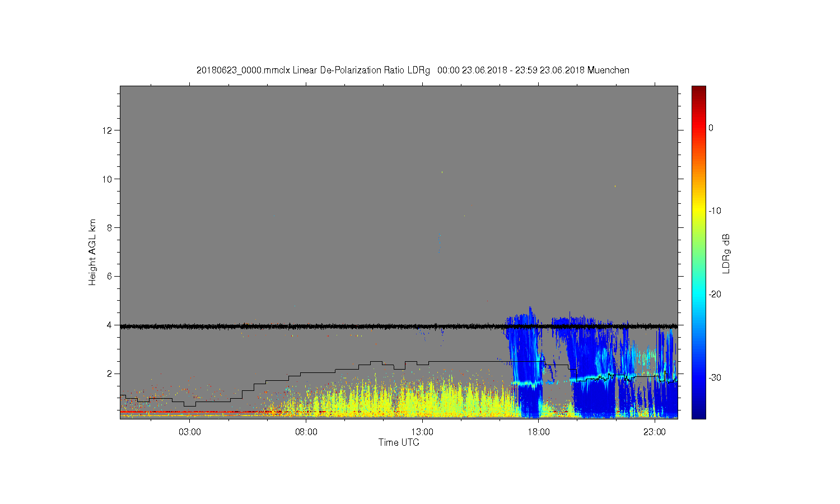Click the '03:00' time axis label
840x504 pixels.
pos(189,432)
